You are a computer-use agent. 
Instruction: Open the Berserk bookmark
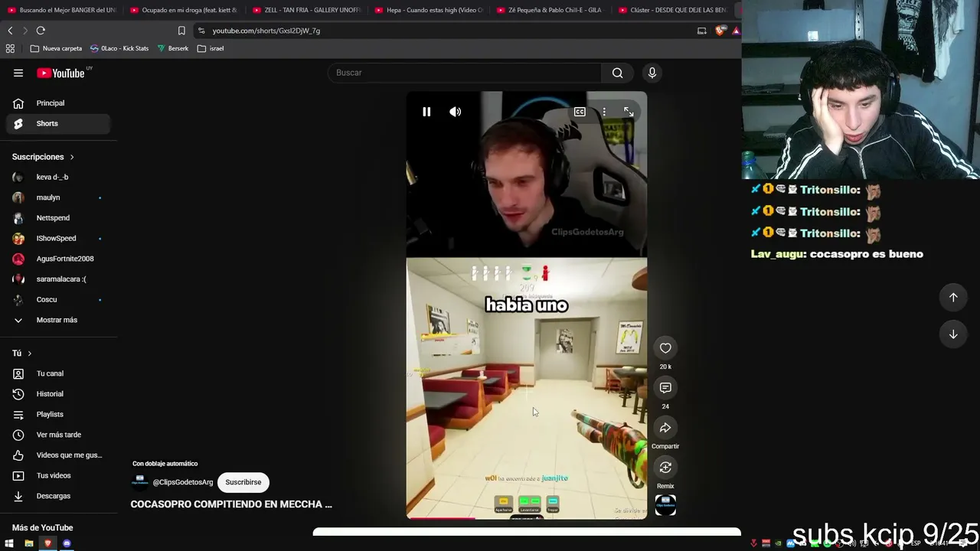tap(173, 48)
